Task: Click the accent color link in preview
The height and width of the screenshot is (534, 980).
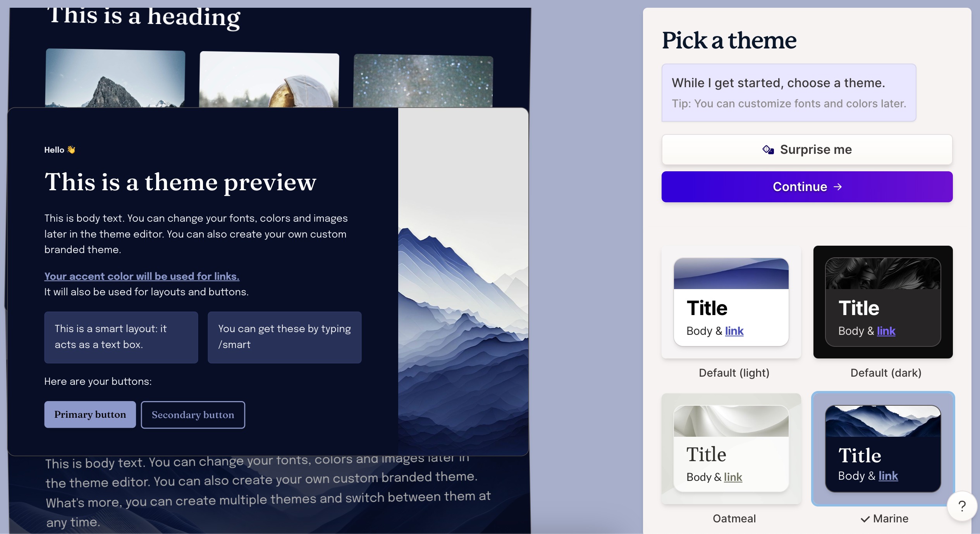Action: click(141, 276)
